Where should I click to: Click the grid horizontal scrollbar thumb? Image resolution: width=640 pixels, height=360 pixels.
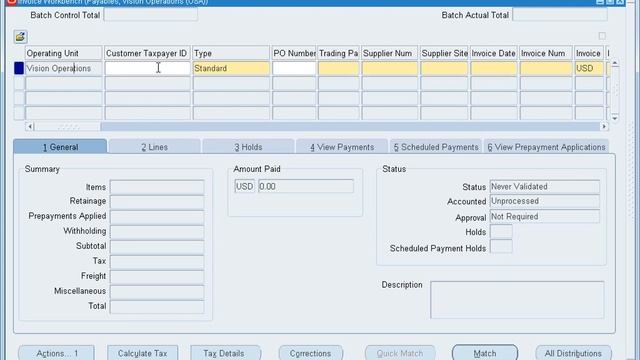(67, 127)
